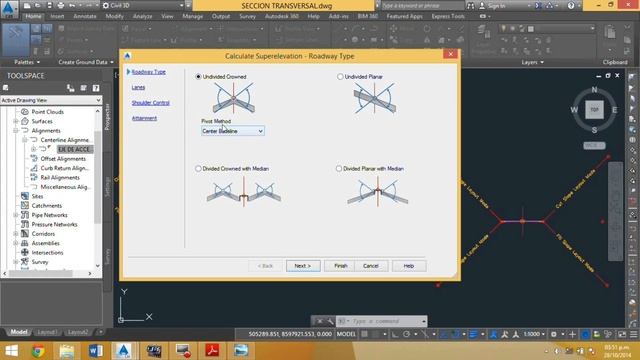This screenshot has width=640, height=360.
Task: Click the E compass direction on ViewCube
Action: click(614, 110)
